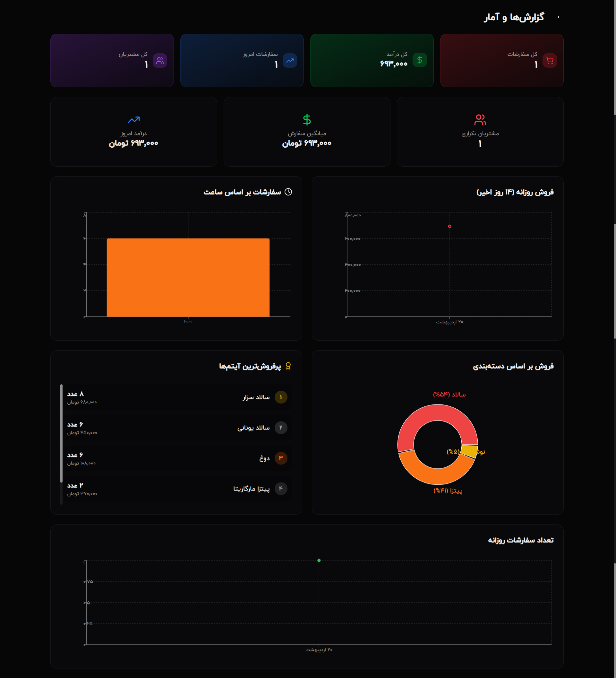
Task: Select the میانگین سفارش stat card
Action: tap(307, 132)
